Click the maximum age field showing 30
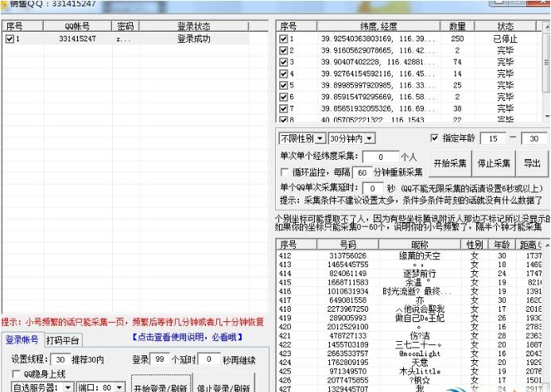The image size is (551, 392). click(x=534, y=138)
